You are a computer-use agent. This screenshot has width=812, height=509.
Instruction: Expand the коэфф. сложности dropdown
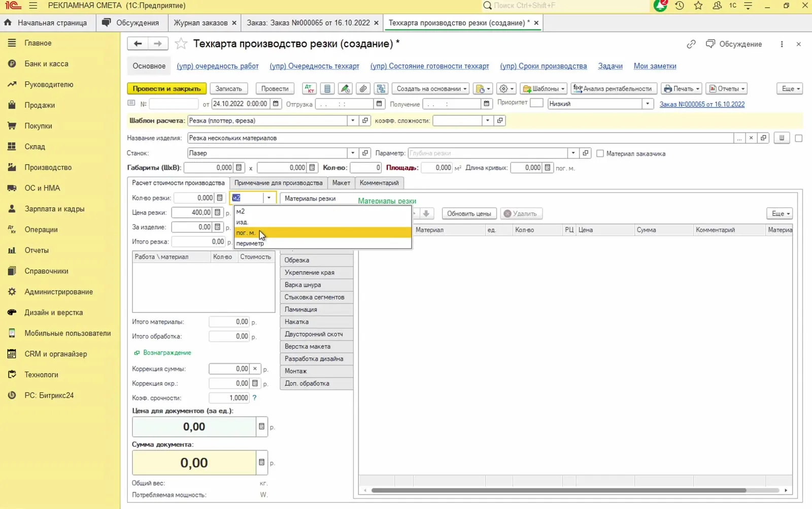pos(487,120)
